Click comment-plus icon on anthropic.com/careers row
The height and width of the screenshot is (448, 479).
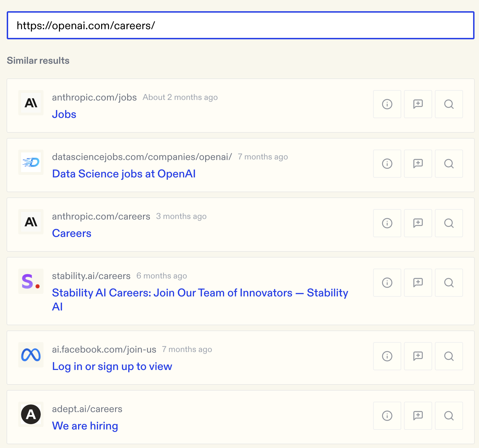click(x=418, y=223)
